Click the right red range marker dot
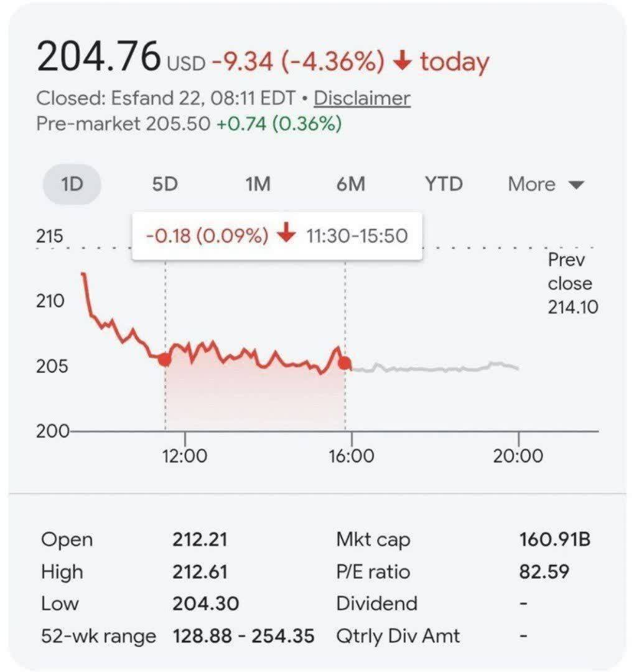This screenshot has width=634, height=672. pyautogui.click(x=345, y=363)
